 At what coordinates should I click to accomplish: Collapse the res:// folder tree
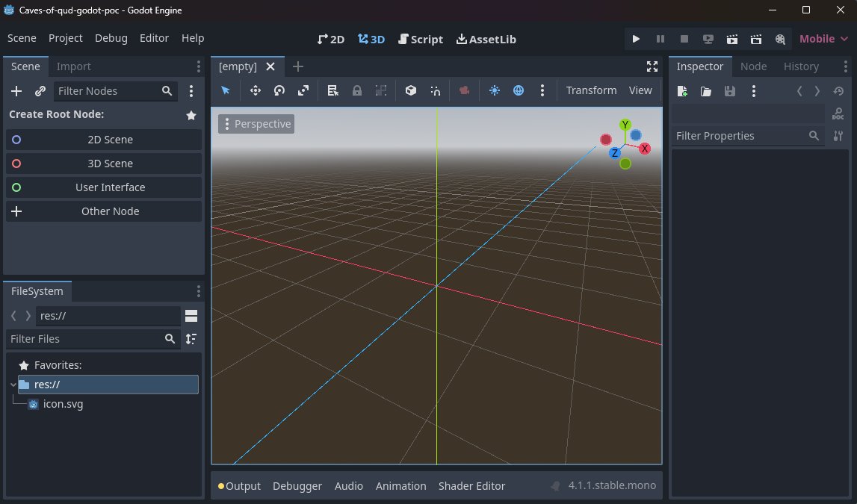click(13, 385)
